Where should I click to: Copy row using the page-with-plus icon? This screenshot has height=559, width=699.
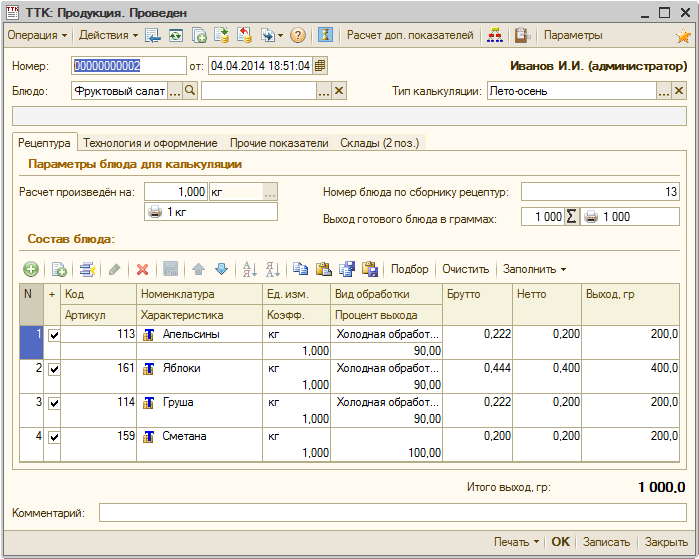[x=59, y=269]
